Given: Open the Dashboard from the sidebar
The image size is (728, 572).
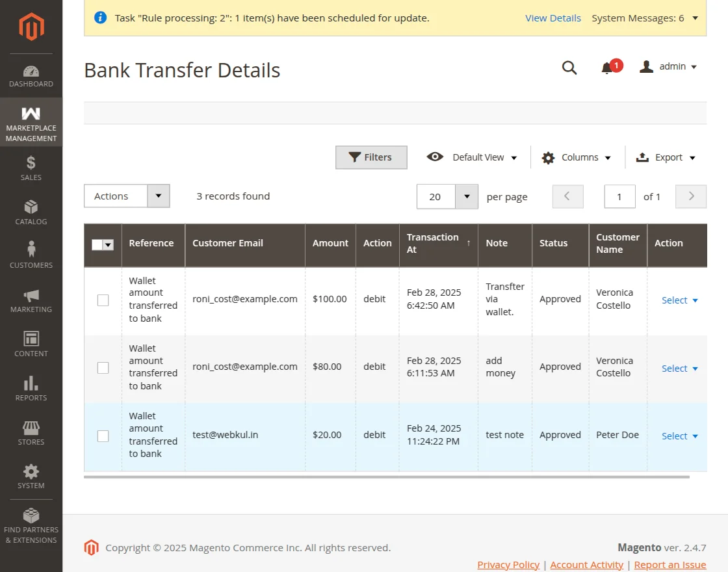Looking at the screenshot, I should click(x=31, y=73).
